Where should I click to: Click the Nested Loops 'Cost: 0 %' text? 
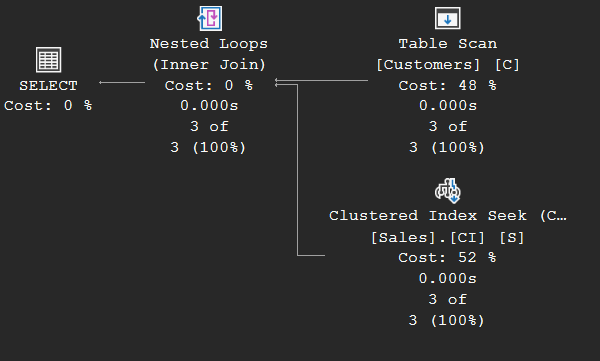(x=209, y=85)
